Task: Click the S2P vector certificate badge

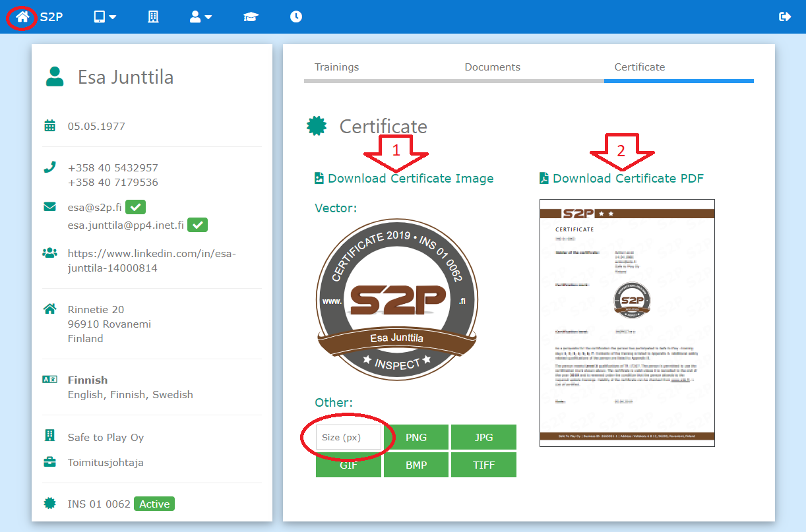Action: coord(398,300)
